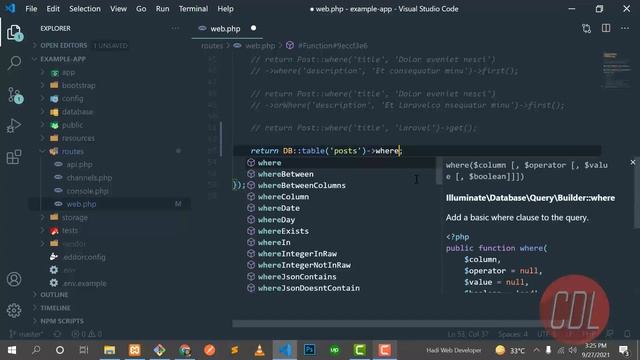This screenshot has width=640, height=360.
Task: Click the Windows Start button
Action: point(11,350)
